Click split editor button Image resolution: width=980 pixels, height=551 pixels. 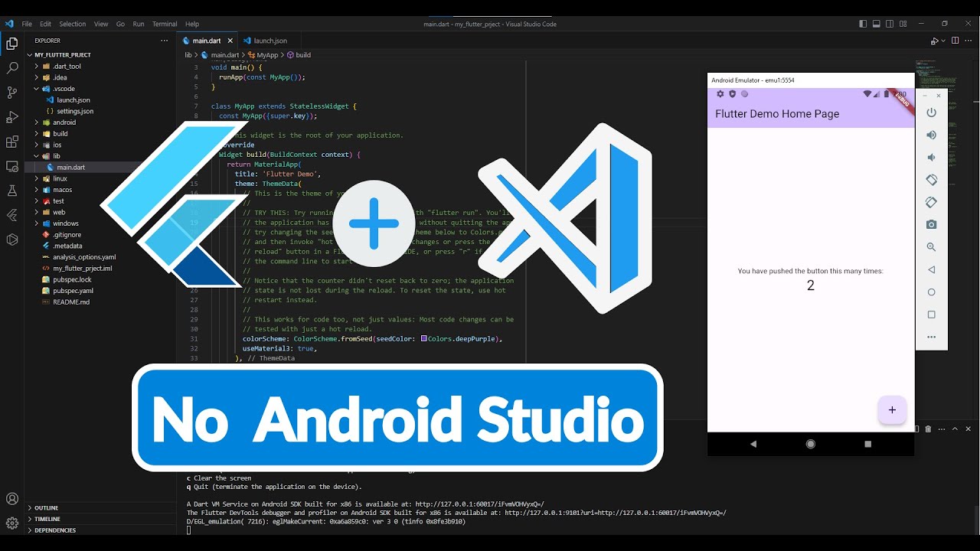click(x=955, y=41)
